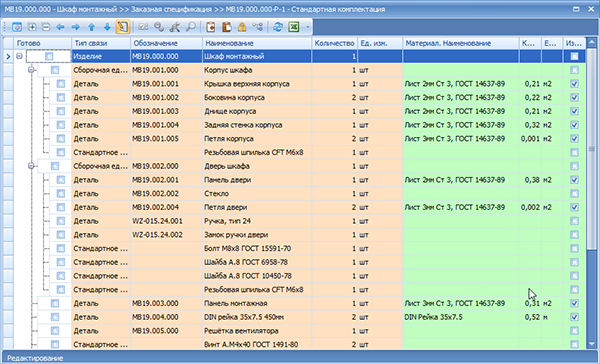This screenshot has height=364, width=600.
Task: Select the Панель монтажная row
Action: 294,303
